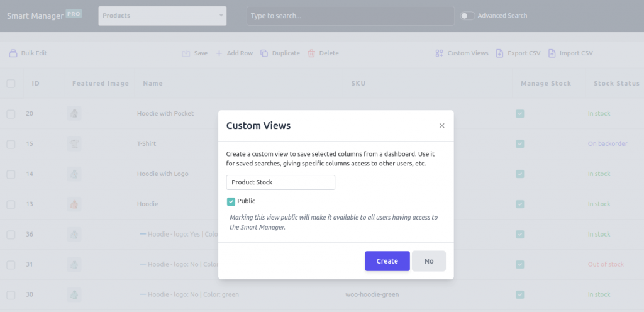Click the Featured Image column header
644x312 pixels.
pos(101,83)
